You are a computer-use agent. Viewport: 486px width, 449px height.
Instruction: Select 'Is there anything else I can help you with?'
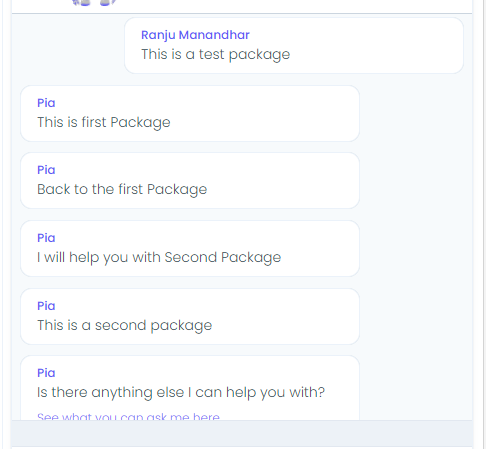click(181, 392)
